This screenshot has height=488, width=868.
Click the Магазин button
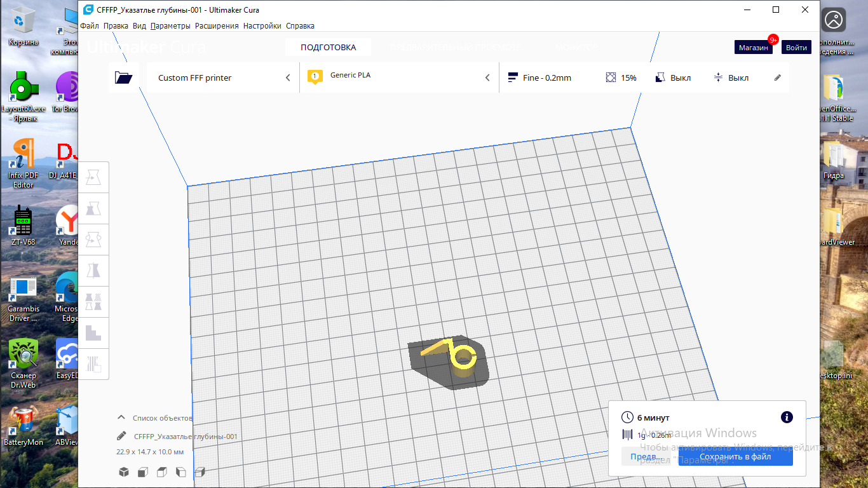point(754,48)
